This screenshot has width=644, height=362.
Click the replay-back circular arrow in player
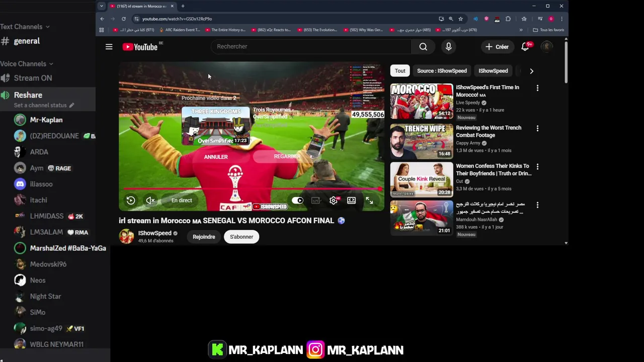(x=131, y=201)
